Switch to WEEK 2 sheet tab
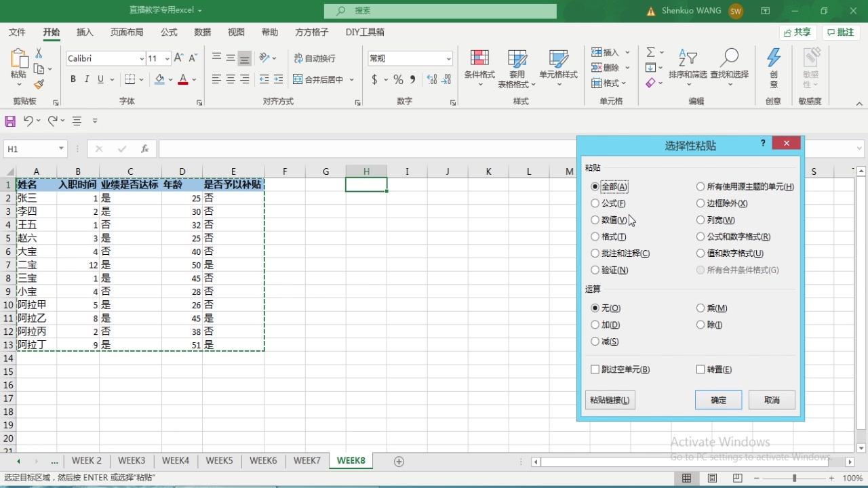Image resolution: width=868 pixels, height=488 pixels. [x=87, y=461]
